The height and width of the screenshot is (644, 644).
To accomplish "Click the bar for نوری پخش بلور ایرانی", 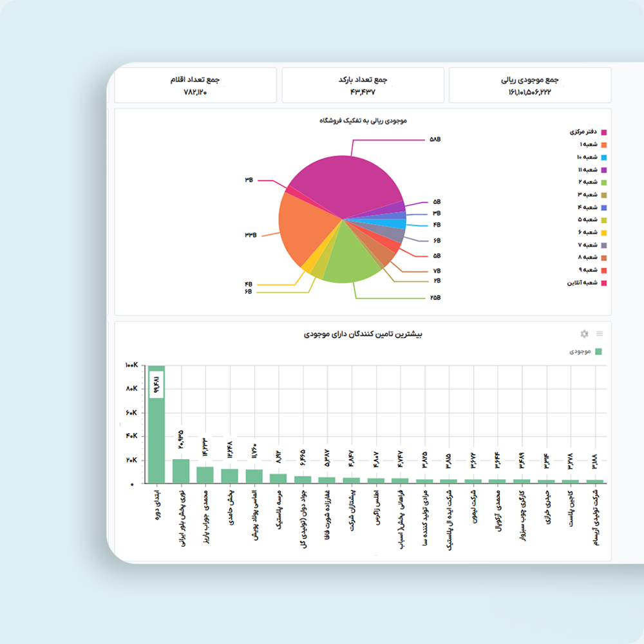I will pyautogui.click(x=181, y=471).
